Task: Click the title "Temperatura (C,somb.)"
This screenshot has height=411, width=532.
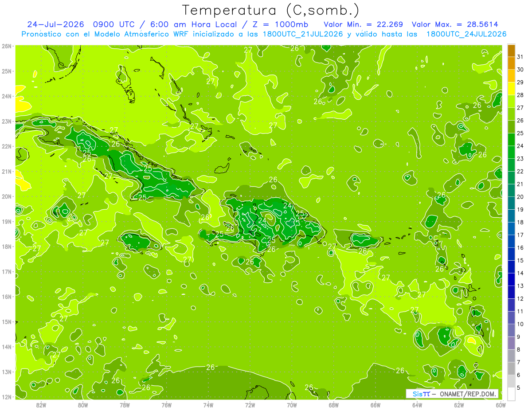Action: (271, 10)
